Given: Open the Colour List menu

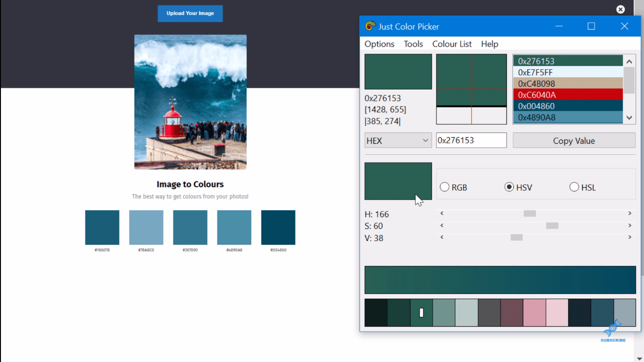Looking at the screenshot, I should click(452, 44).
